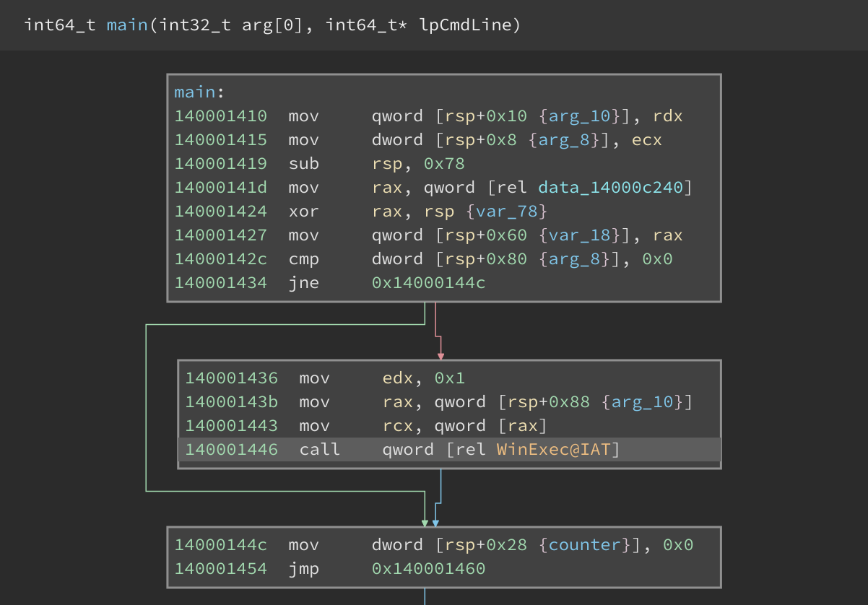Select the int64_t return type in header
The image size is (868, 605).
60,25
